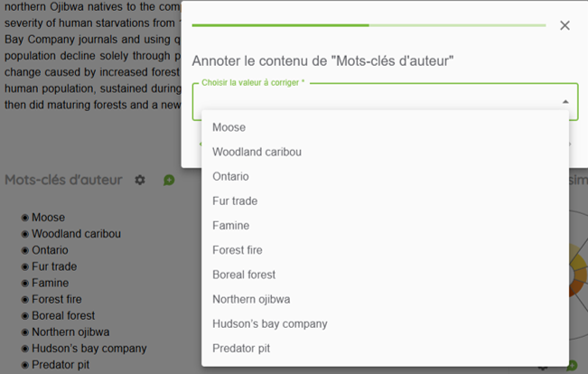Image resolution: width=588 pixels, height=374 pixels.
Task: Click the green comment icon at bottom right
Action: pyautogui.click(x=572, y=365)
